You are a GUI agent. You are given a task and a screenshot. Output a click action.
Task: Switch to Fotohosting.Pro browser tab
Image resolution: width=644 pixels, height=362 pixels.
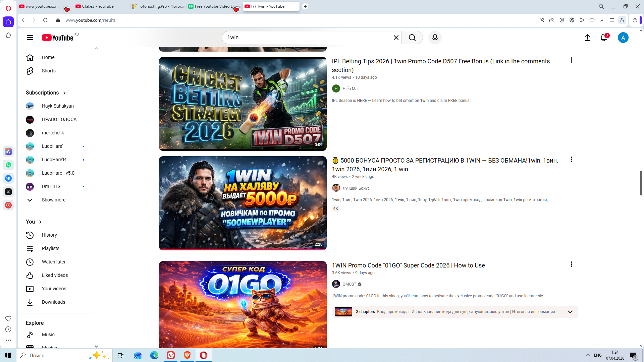(x=158, y=6)
